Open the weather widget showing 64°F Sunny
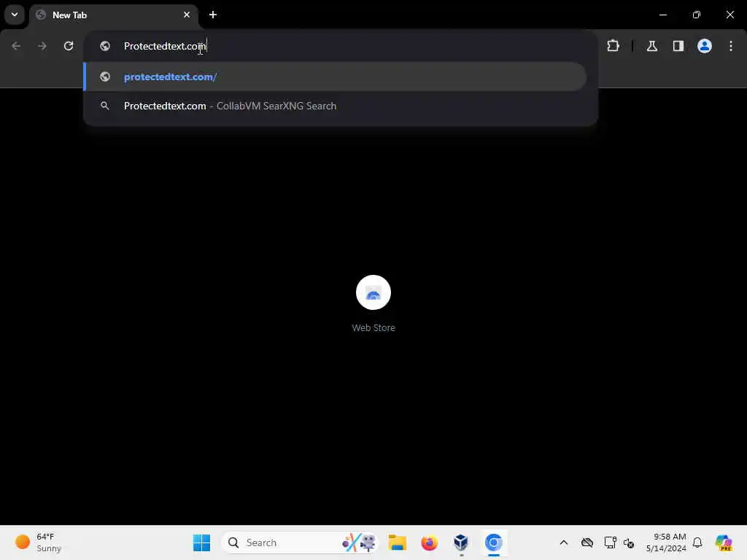This screenshot has width=747, height=560. (x=39, y=542)
